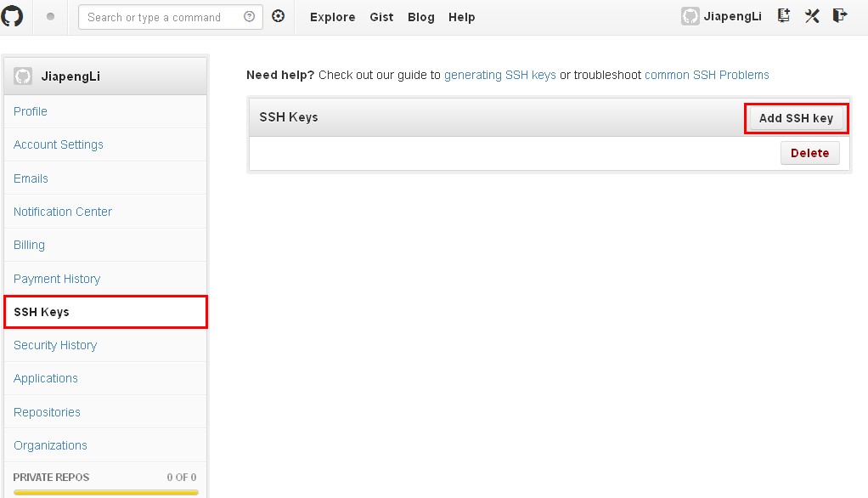This screenshot has width=868, height=498.
Task: Open the Explore menu item
Action: coord(333,17)
